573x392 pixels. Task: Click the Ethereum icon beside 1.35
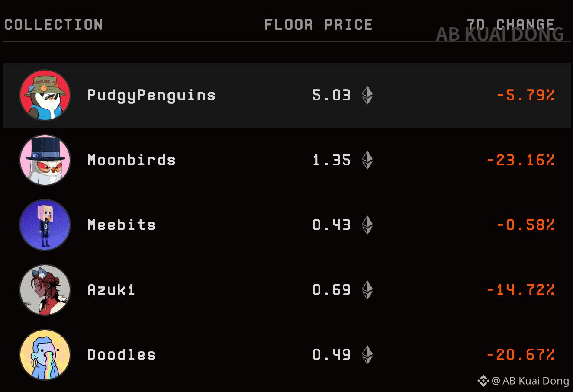pyautogui.click(x=367, y=160)
